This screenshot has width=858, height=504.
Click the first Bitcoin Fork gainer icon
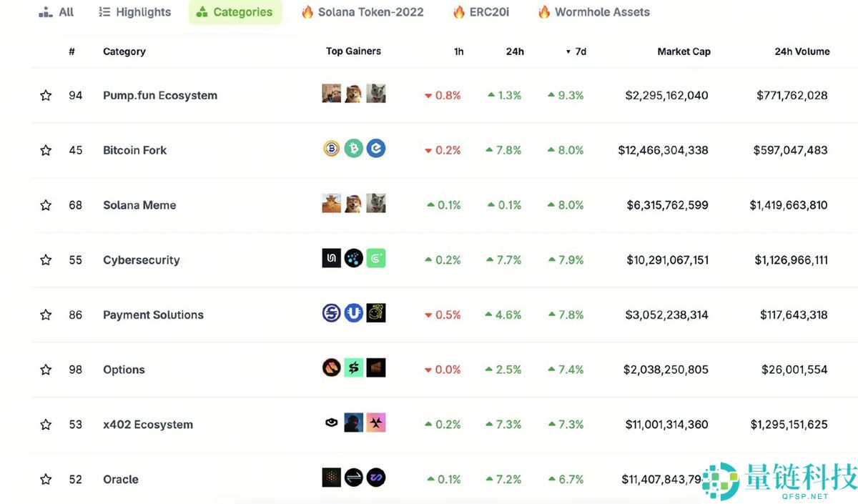pos(331,149)
